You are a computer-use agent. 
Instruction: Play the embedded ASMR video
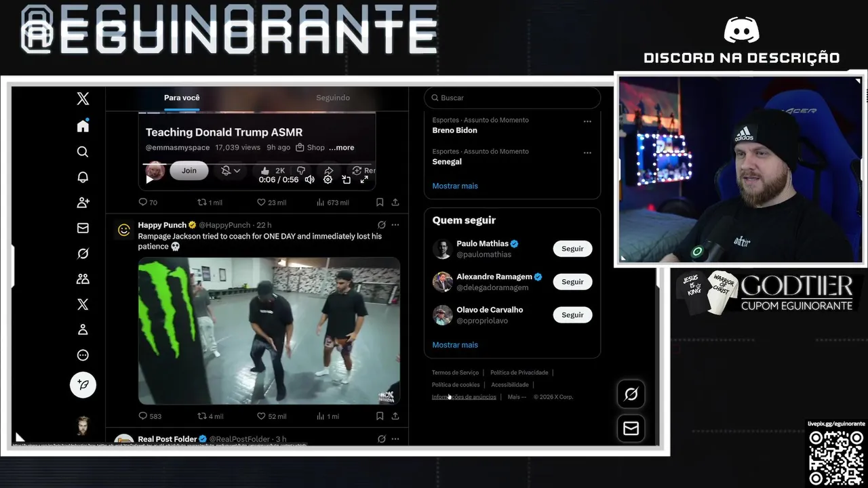tap(150, 180)
